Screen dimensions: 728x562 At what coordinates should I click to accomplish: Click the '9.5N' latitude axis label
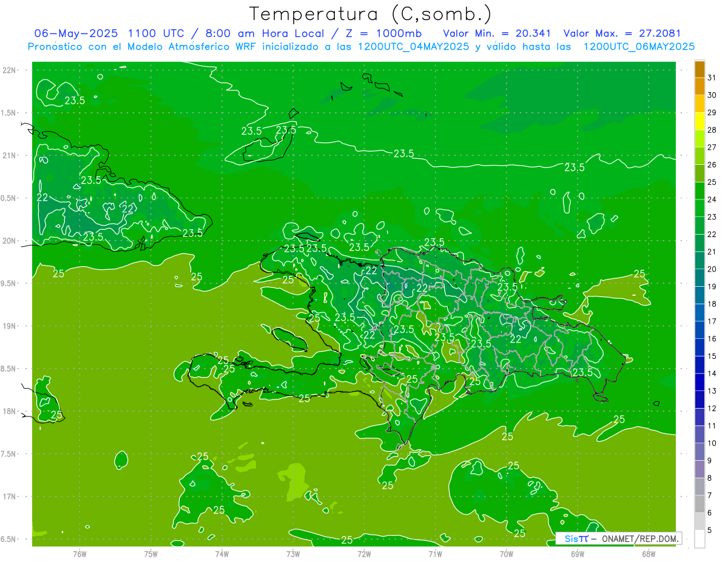pos(8,284)
